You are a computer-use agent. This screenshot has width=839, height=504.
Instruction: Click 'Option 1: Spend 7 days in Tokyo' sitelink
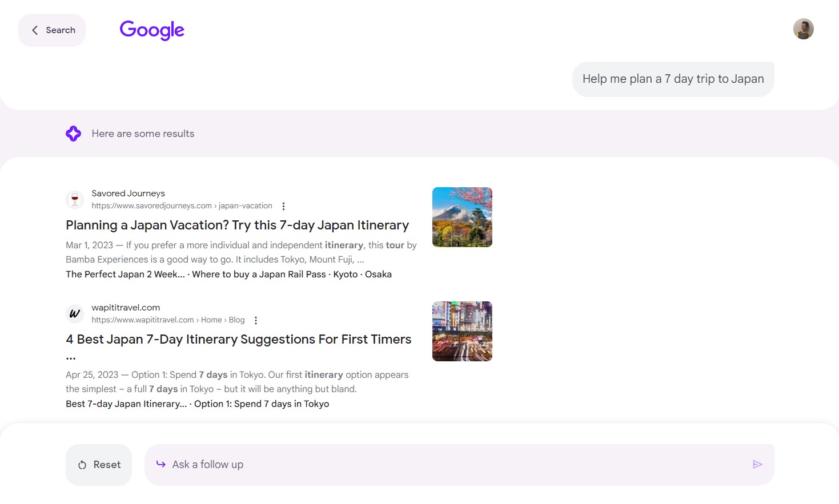tap(262, 404)
